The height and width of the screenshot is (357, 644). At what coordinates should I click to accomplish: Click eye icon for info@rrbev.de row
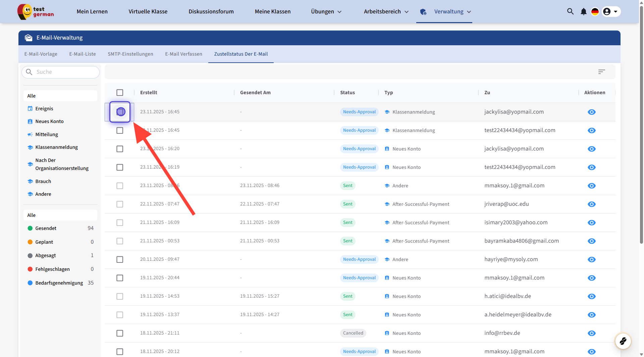(x=592, y=333)
